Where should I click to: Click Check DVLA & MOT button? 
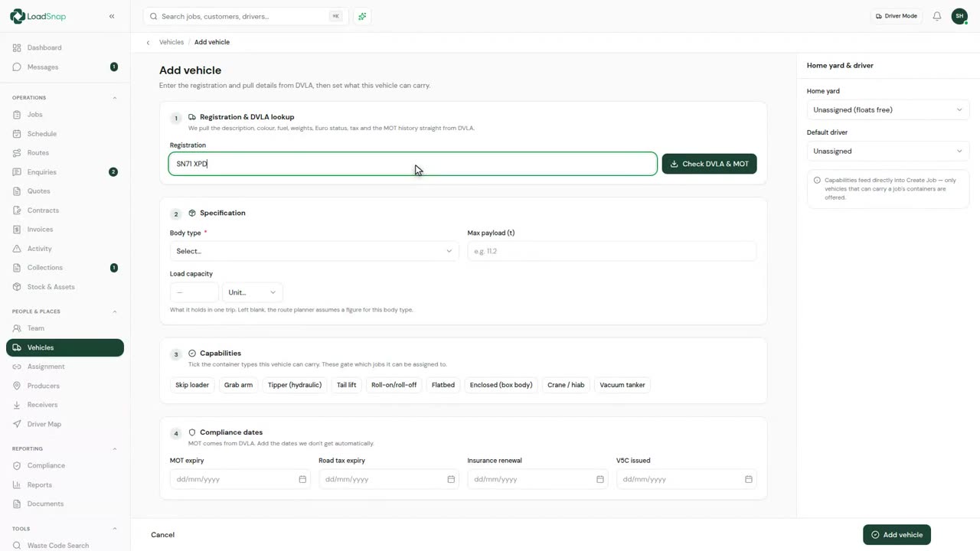[709, 164]
